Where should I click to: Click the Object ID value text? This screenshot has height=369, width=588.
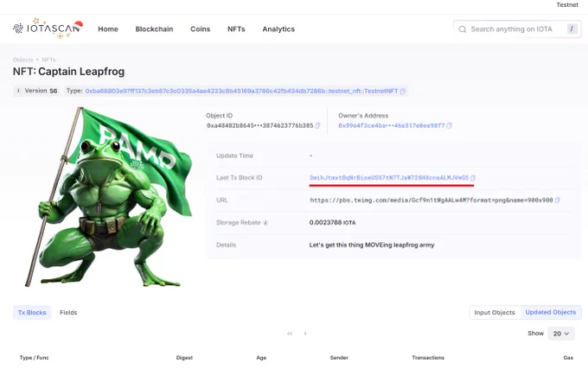click(260, 125)
